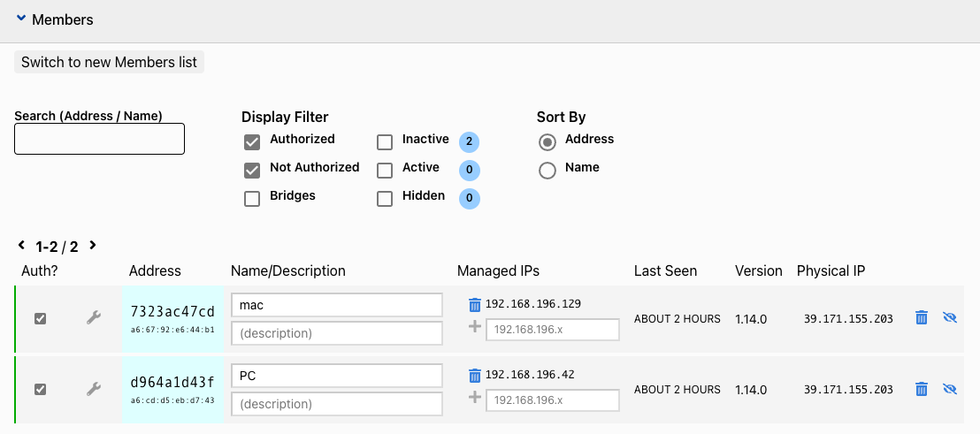
Task: Hide the mac member with eye icon
Action: click(950, 317)
